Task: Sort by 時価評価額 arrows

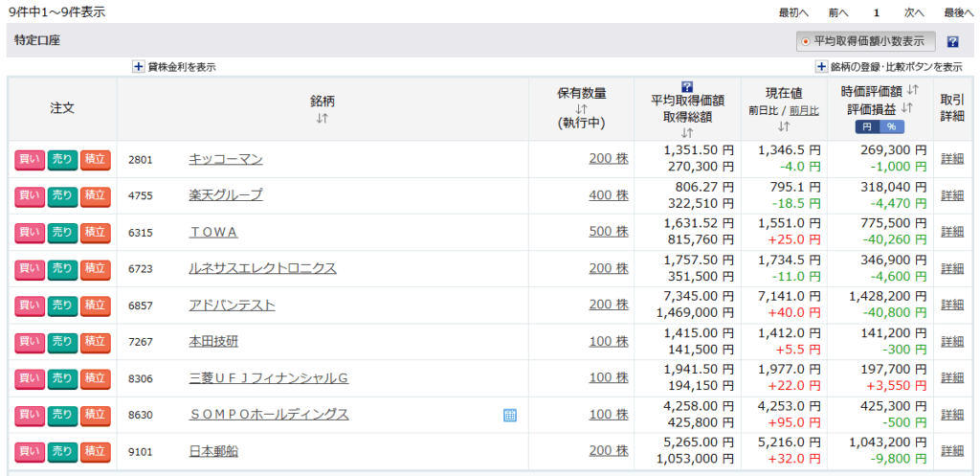Action: [x=913, y=91]
